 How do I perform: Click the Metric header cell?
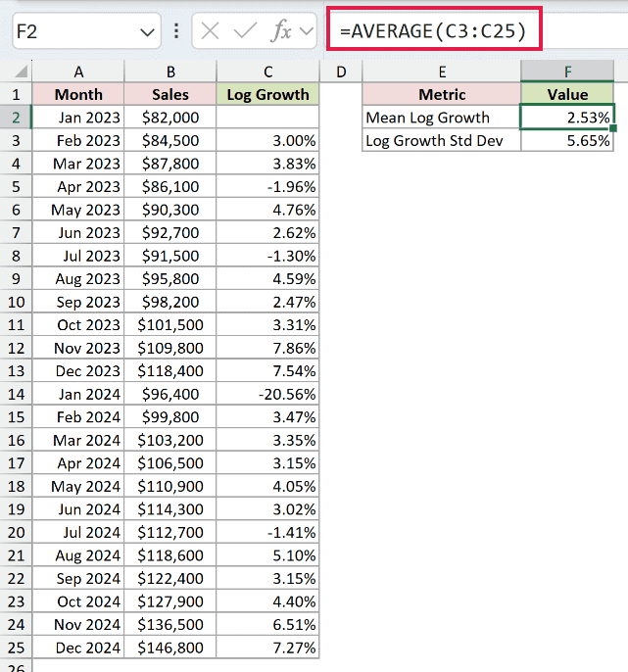point(442,94)
